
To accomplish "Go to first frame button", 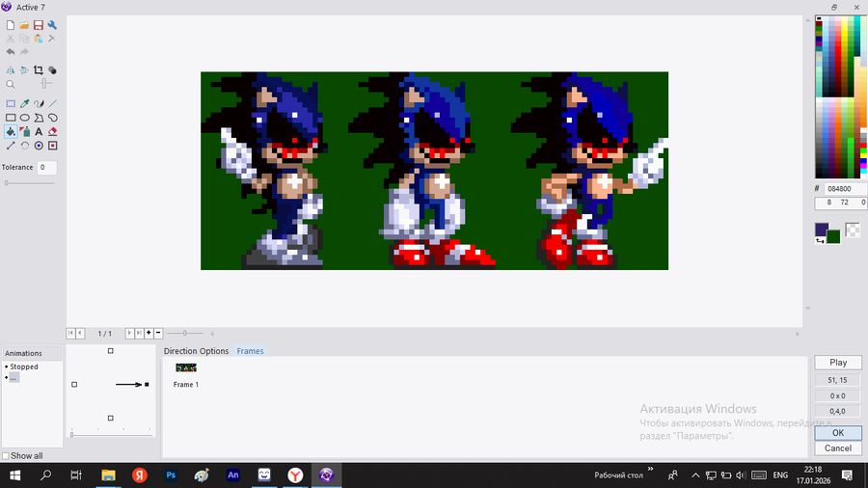I will point(70,333).
